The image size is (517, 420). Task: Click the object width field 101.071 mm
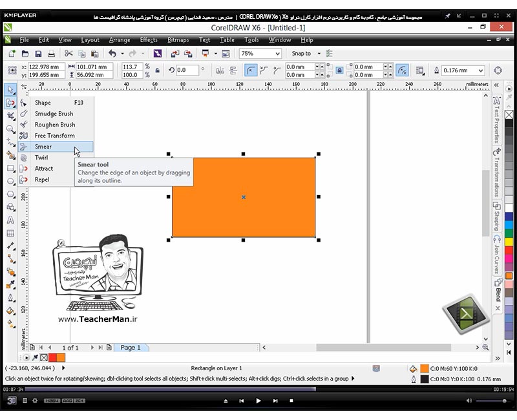pos(94,67)
